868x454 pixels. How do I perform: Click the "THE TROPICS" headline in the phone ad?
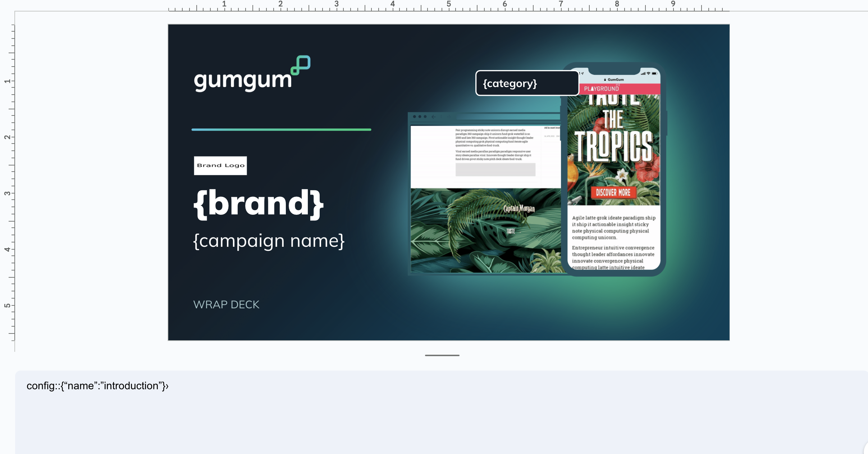pos(613,137)
